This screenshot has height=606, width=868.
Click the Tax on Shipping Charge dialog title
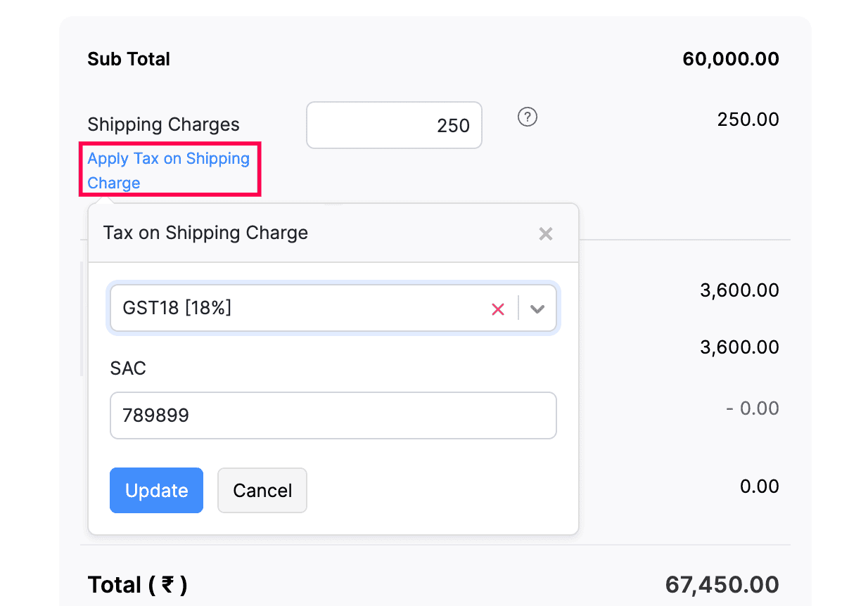tap(205, 233)
